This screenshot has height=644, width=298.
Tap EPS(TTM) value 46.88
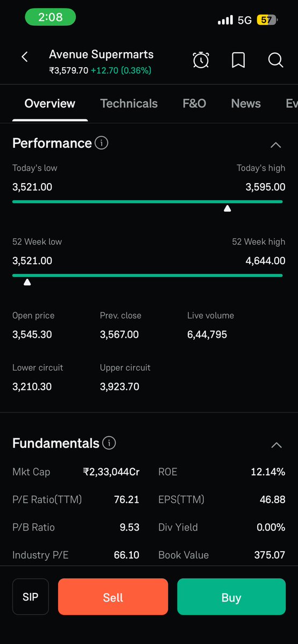273,500
